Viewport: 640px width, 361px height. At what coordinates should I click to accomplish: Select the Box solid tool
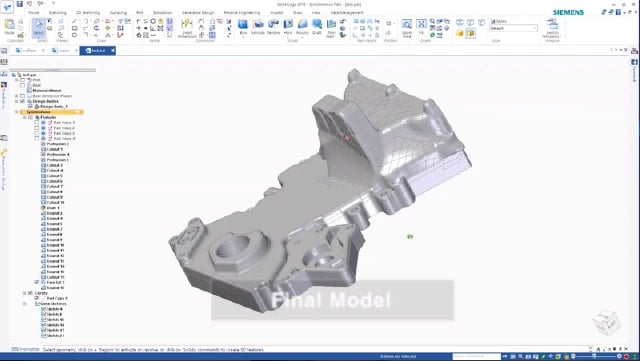[x=243, y=27]
